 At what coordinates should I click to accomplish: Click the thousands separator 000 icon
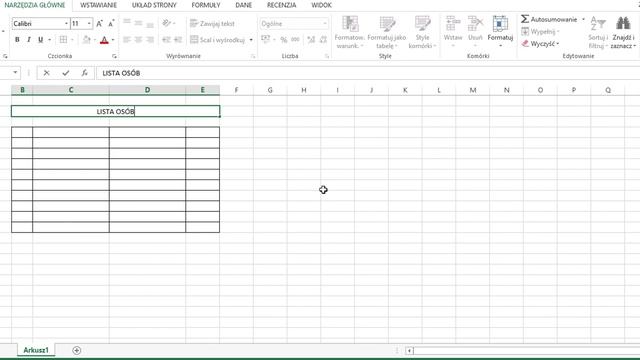(296, 40)
